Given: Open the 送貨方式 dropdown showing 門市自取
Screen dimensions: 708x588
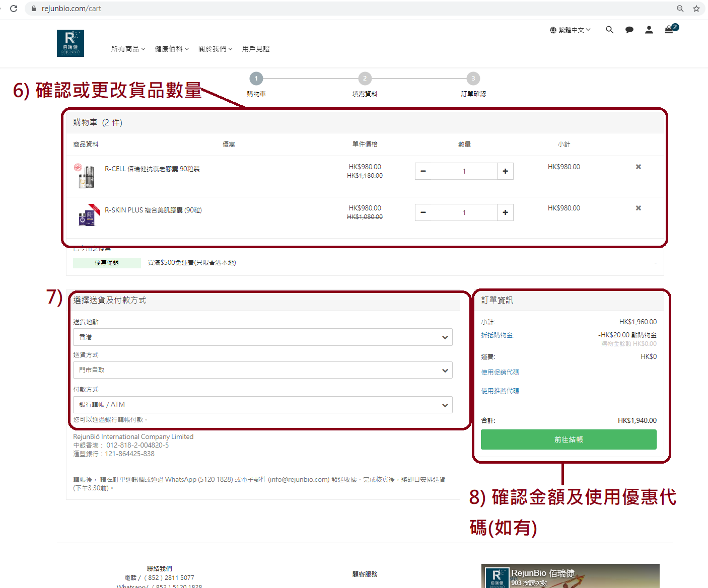Looking at the screenshot, I should [263, 370].
